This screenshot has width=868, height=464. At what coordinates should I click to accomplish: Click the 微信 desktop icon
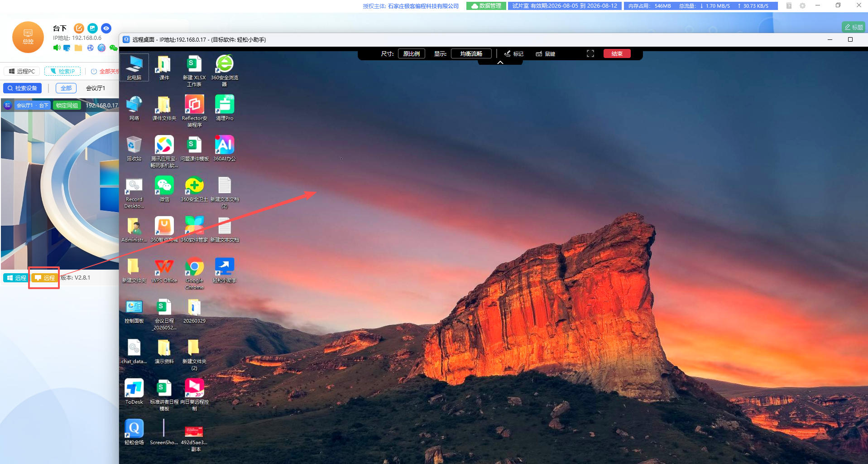click(x=164, y=189)
